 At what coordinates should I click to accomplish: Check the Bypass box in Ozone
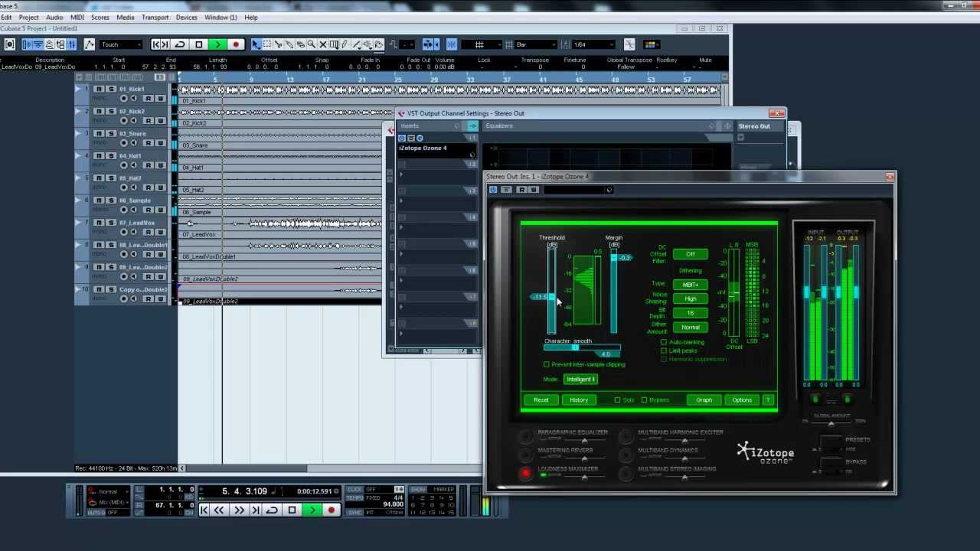[x=644, y=400]
